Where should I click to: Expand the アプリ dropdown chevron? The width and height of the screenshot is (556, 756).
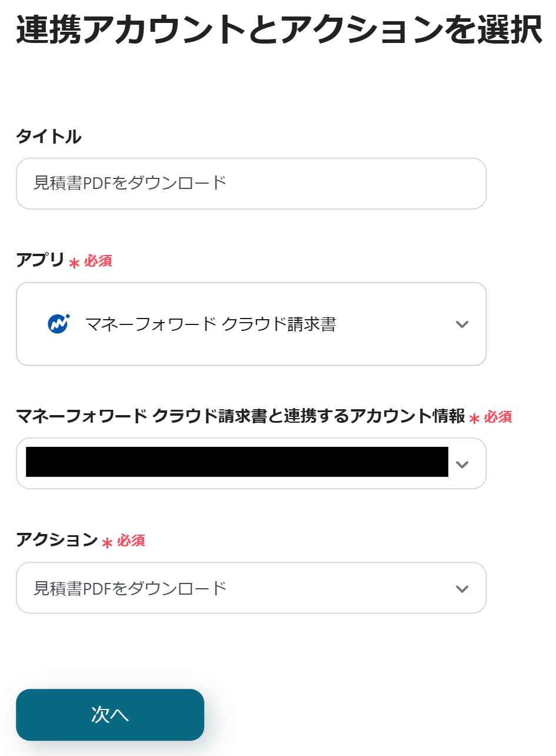point(462,324)
